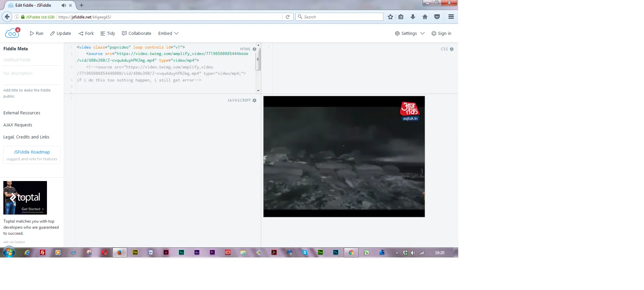The image size is (644, 290).
Task: Expand AJAX Requests section
Action: (x=18, y=125)
